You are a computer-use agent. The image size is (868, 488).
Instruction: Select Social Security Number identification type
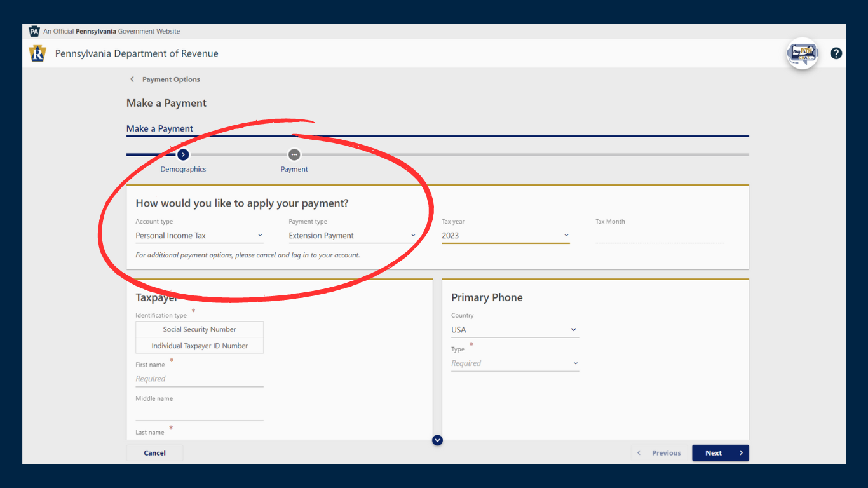coord(200,329)
